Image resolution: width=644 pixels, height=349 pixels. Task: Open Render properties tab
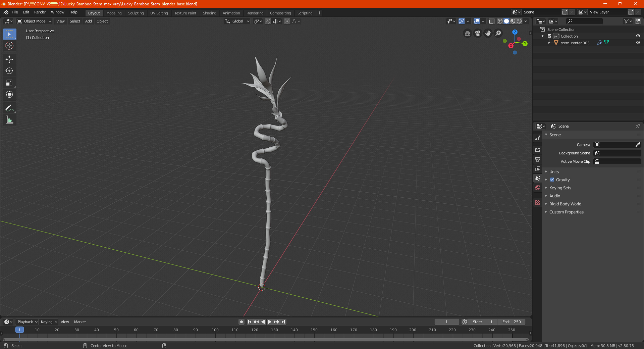(538, 150)
